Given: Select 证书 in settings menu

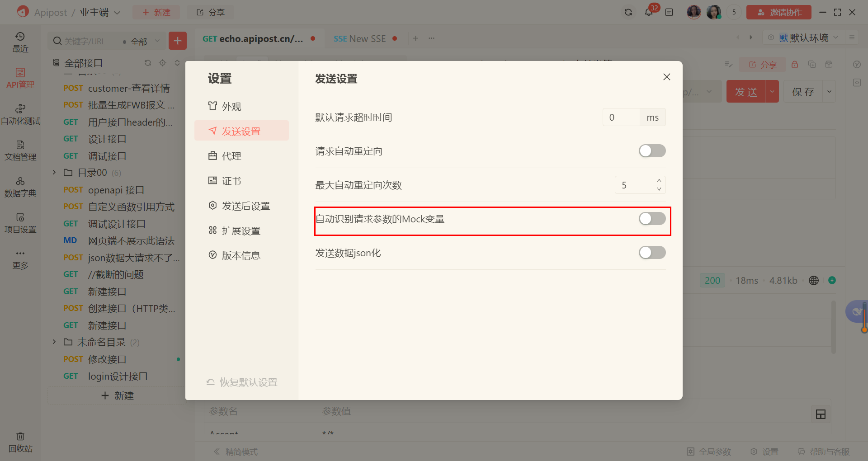Looking at the screenshot, I should click(241, 181).
